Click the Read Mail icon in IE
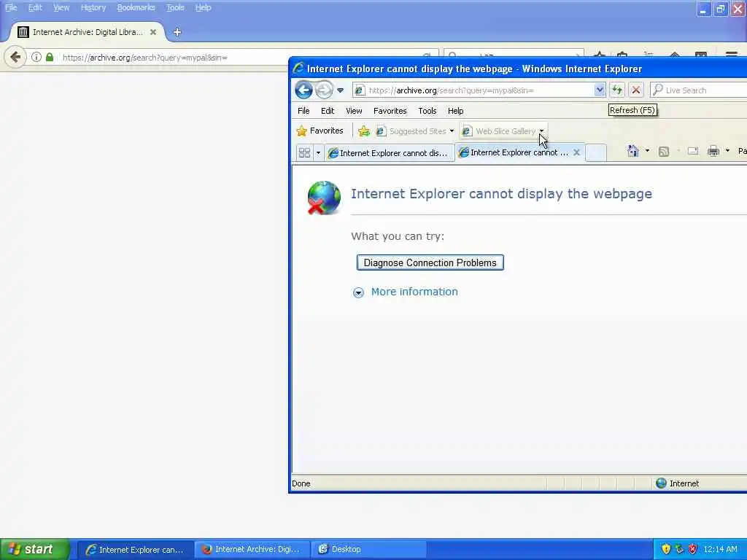 pos(693,152)
